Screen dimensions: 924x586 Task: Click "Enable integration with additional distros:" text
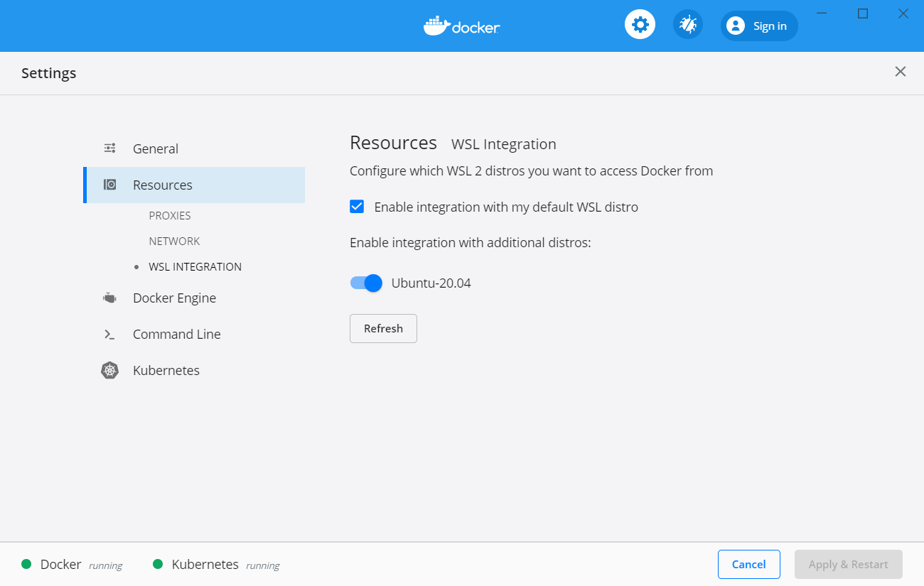(x=471, y=242)
